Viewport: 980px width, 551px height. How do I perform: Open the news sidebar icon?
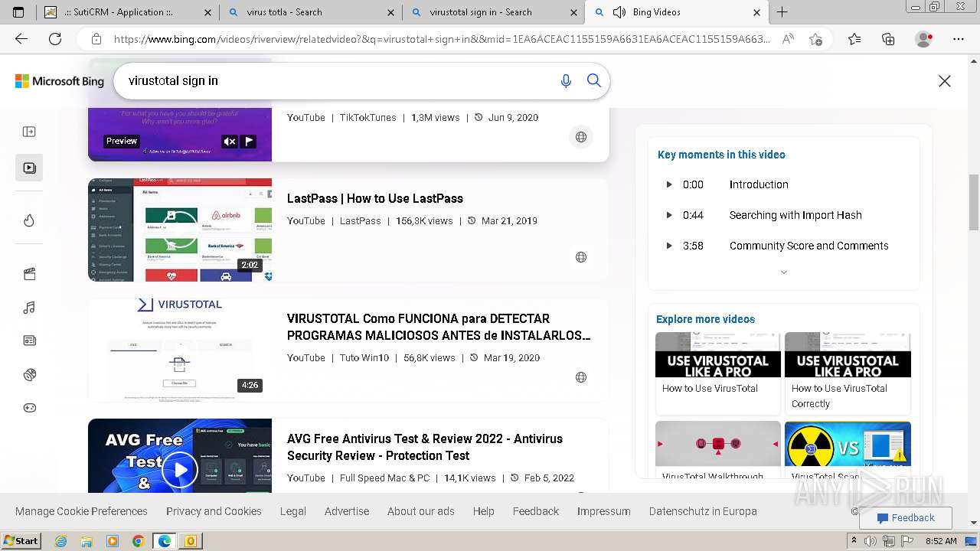[29, 341]
